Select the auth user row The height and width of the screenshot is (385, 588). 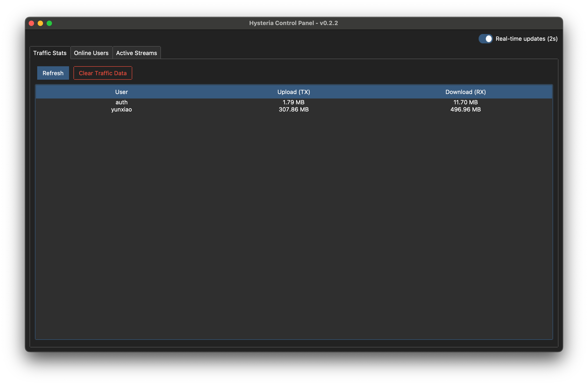pos(121,102)
